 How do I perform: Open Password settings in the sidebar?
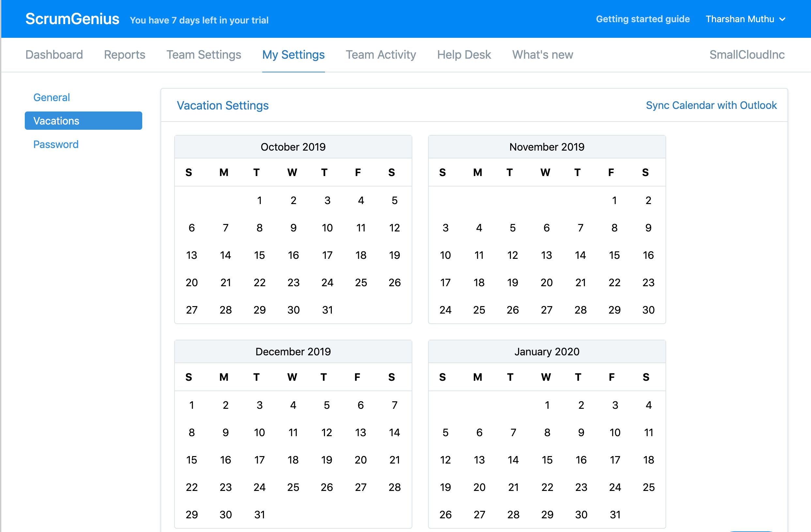tap(56, 144)
